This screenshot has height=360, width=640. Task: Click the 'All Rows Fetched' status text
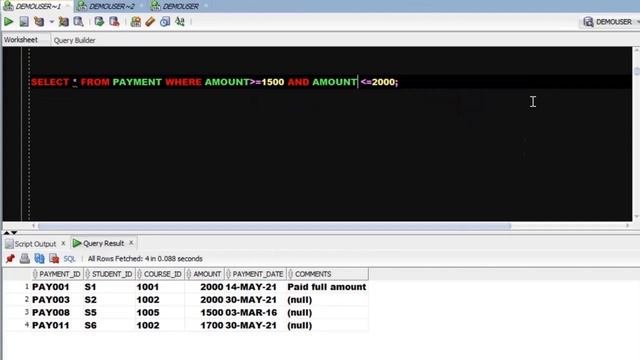pos(145,259)
